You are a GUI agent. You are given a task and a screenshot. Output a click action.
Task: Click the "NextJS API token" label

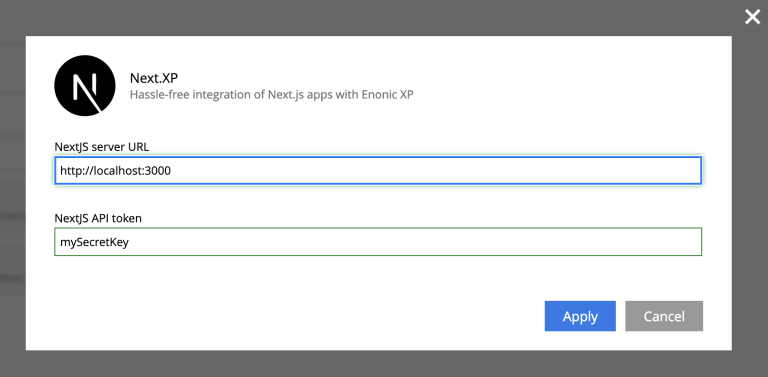click(98, 218)
